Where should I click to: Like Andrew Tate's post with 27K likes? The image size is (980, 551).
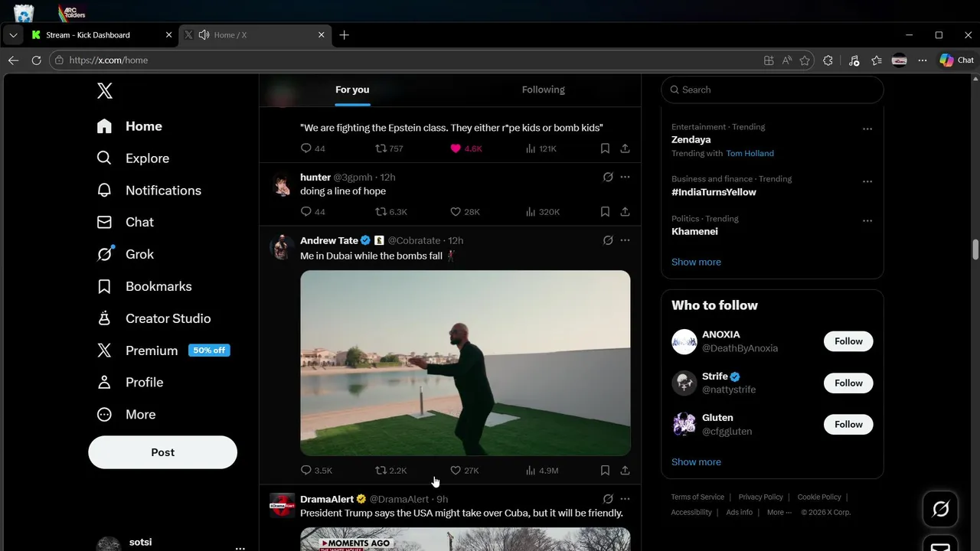(x=464, y=471)
